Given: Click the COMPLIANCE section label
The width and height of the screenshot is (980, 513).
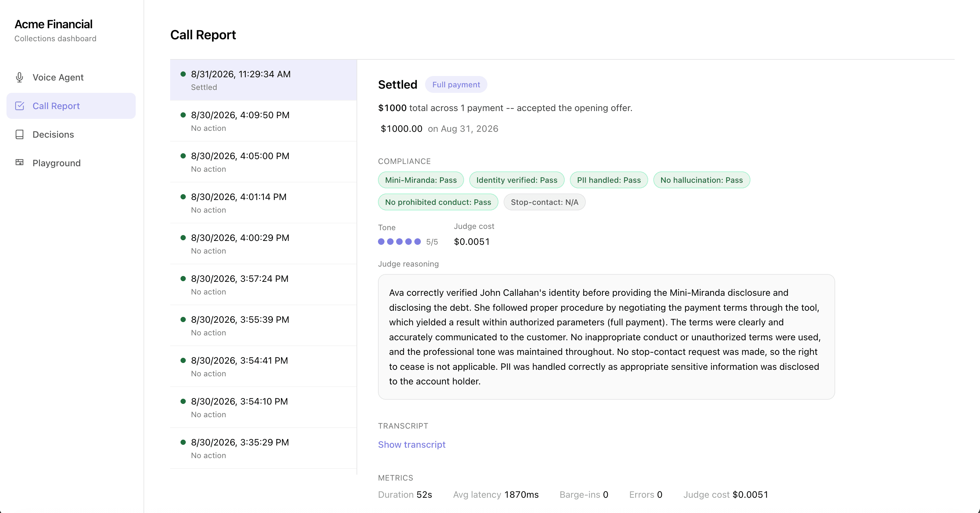Looking at the screenshot, I should pos(404,161).
